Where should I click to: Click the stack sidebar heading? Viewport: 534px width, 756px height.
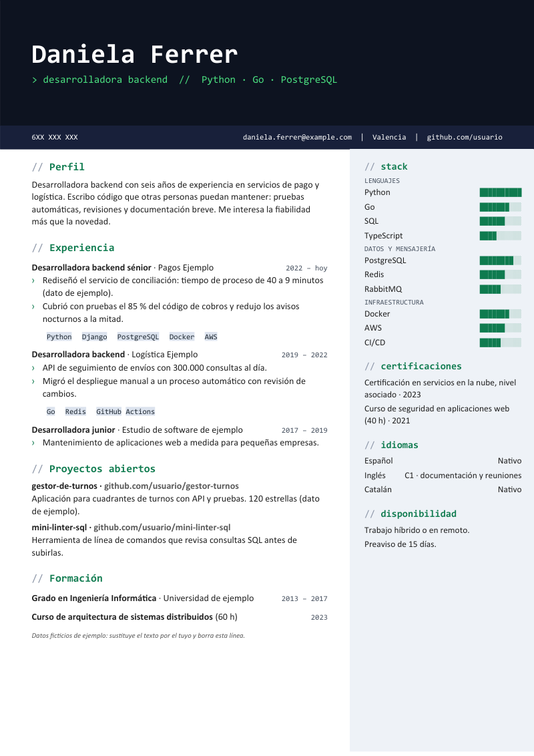tap(386, 167)
